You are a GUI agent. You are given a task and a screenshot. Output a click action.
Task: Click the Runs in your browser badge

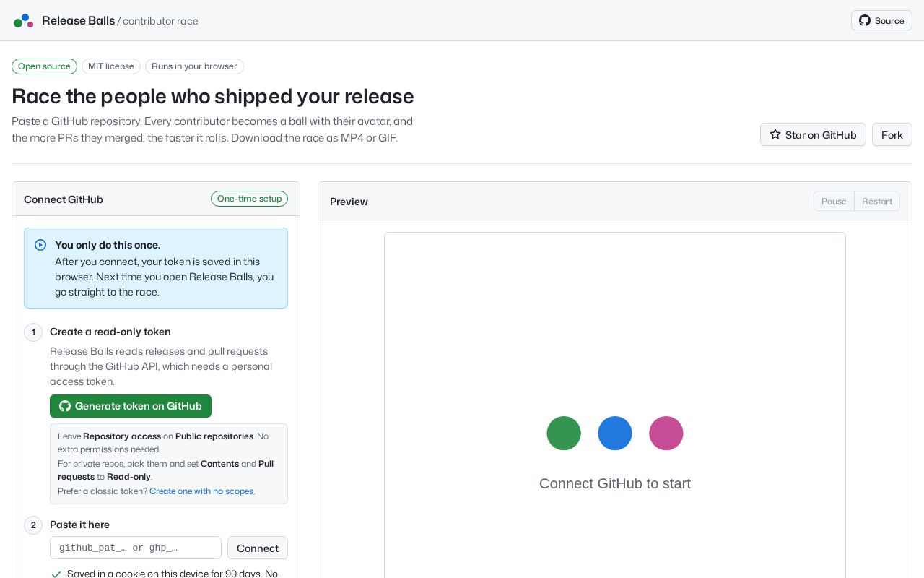pos(194,66)
